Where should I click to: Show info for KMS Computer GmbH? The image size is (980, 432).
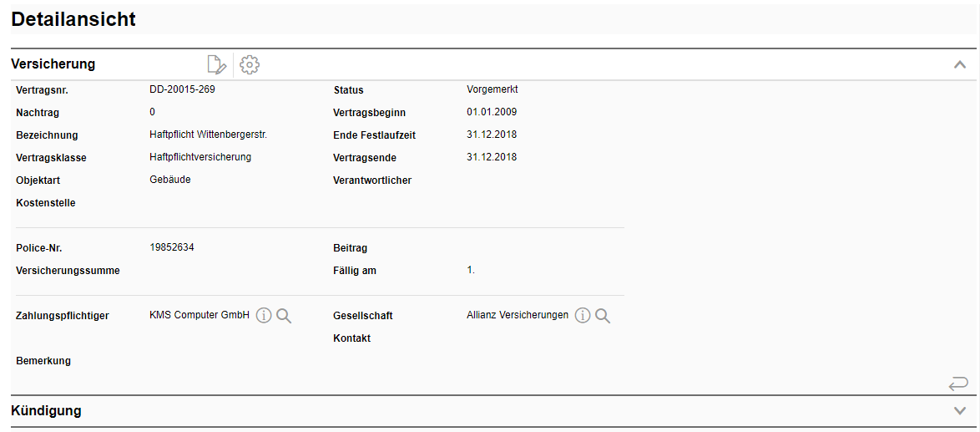click(x=264, y=316)
